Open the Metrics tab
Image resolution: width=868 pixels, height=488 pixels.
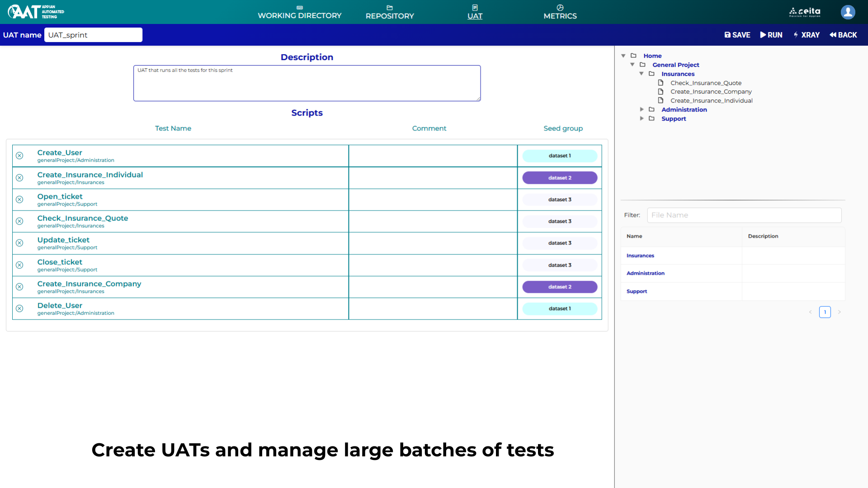(560, 12)
